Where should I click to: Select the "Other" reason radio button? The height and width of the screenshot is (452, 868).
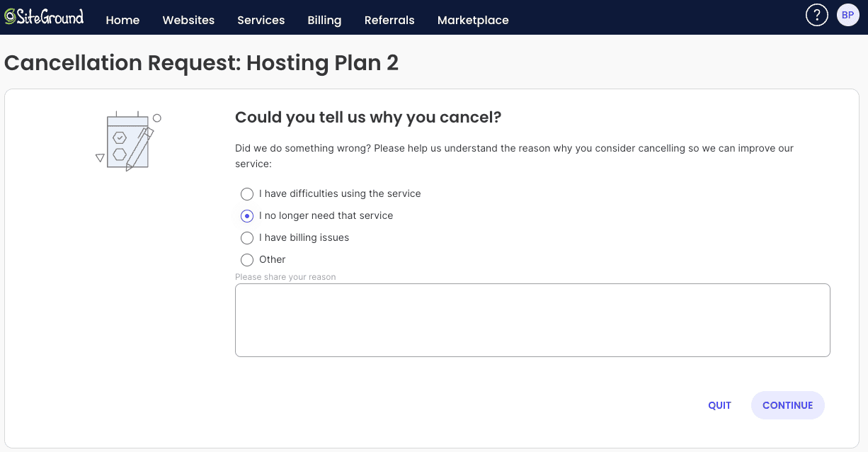[247, 260]
